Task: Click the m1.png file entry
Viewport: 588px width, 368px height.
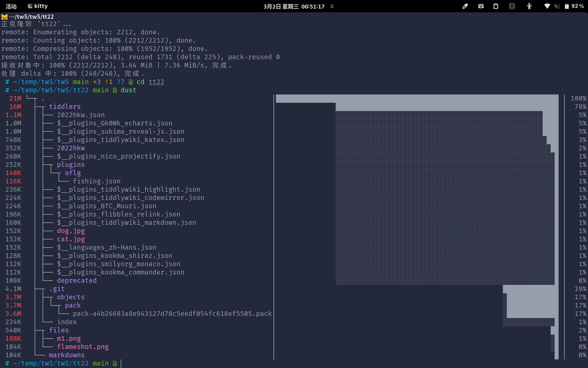Action: click(x=69, y=339)
